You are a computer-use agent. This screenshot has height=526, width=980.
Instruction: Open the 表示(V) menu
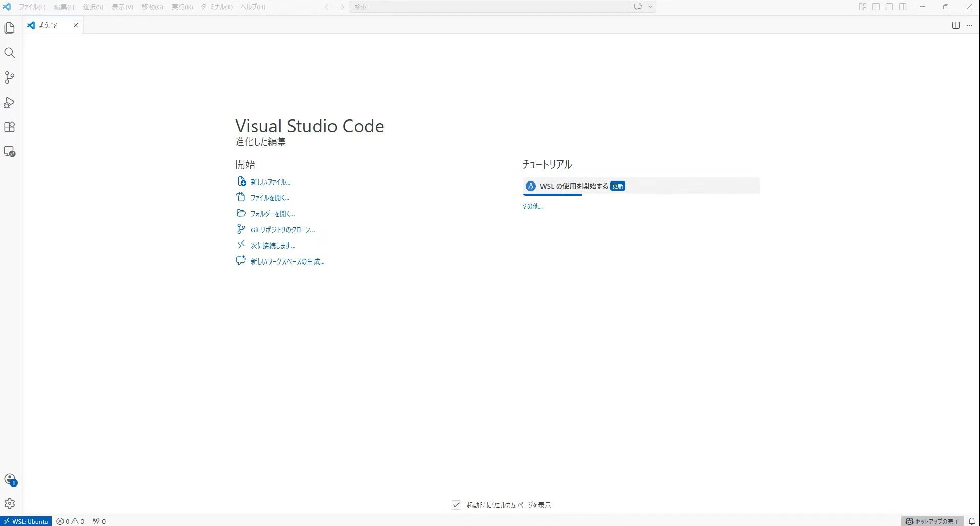click(x=122, y=7)
